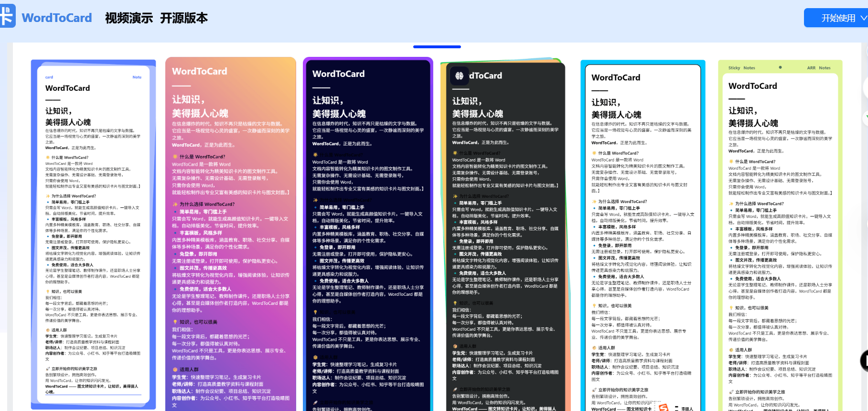Click the Sogou input method icon
This screenshot has width=868, height=411.
[x=663, y=408]
